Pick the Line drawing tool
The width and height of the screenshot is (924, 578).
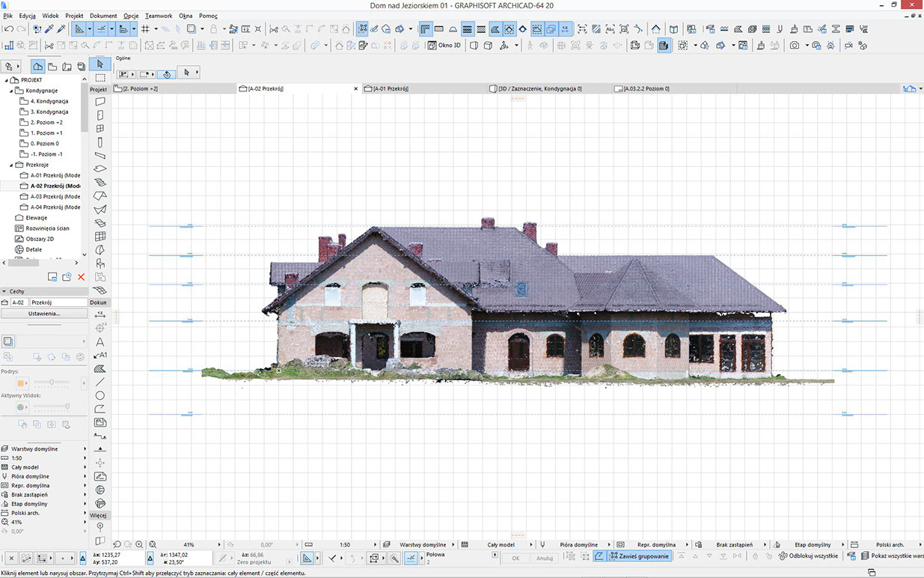point(100,382)
